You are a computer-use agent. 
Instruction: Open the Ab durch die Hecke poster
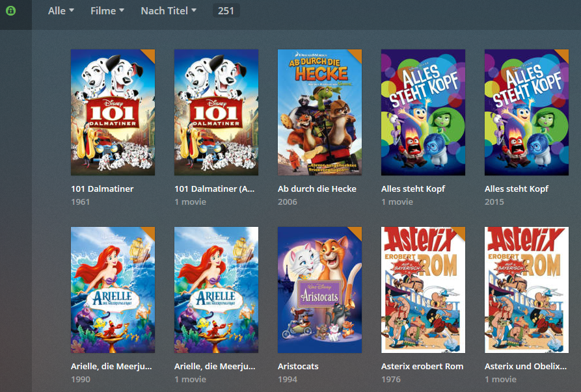319,112
